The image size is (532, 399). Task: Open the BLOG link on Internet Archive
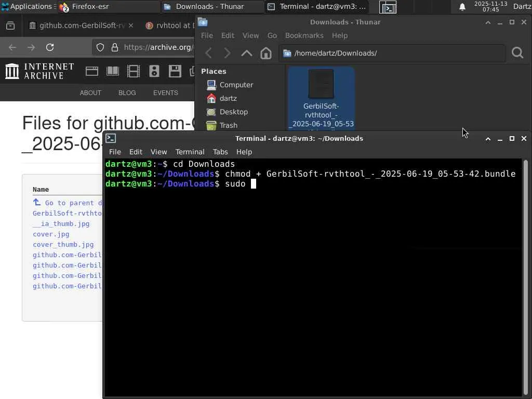[127, 92]
